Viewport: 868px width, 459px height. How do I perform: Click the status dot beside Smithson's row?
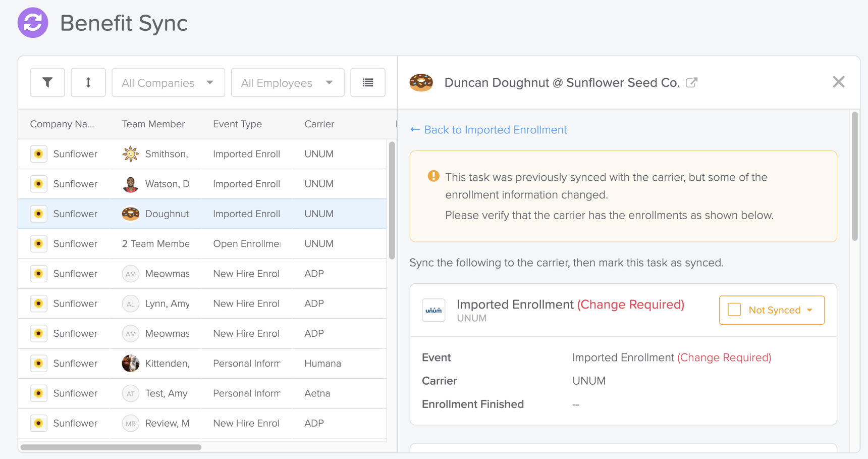click(x=38, y=154)
